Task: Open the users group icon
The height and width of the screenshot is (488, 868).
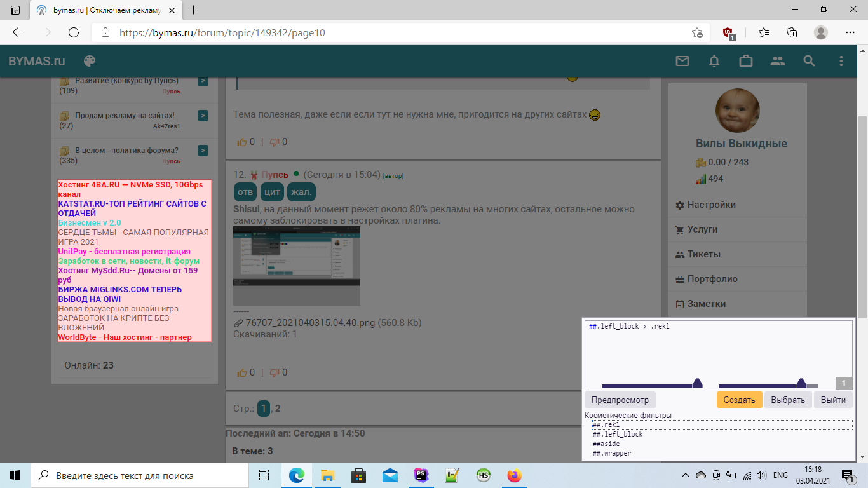Action: pyautogui.click(x=778, y=61)
